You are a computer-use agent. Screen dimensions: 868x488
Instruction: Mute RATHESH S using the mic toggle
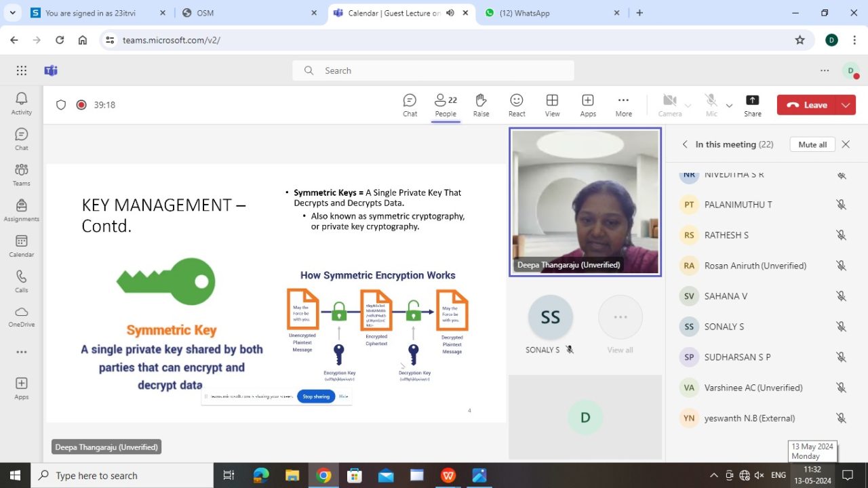coord(841,235)
